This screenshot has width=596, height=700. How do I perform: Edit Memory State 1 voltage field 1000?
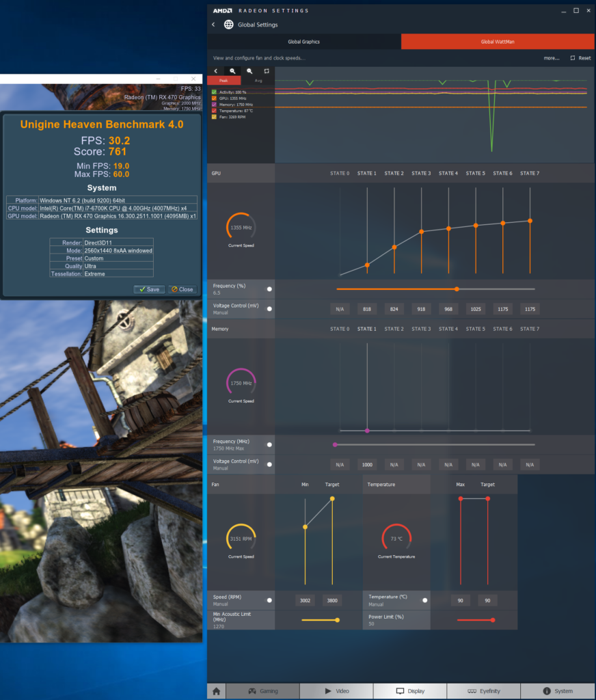367,465
